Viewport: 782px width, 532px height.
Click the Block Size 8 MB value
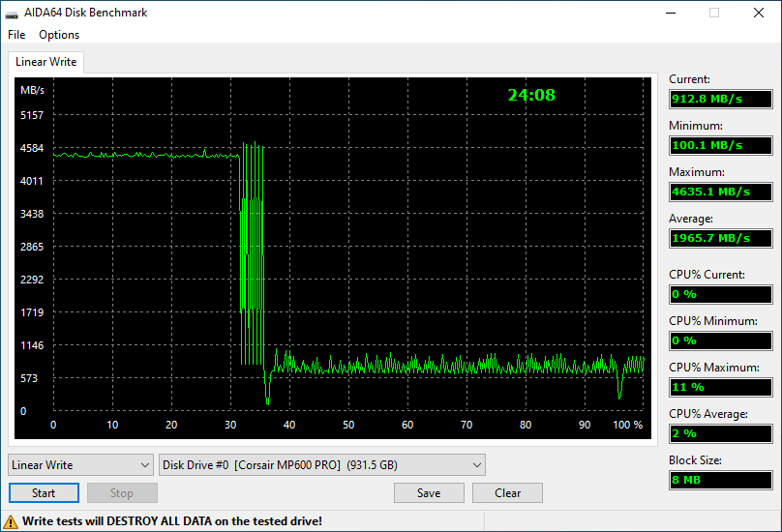pos(721,480)
